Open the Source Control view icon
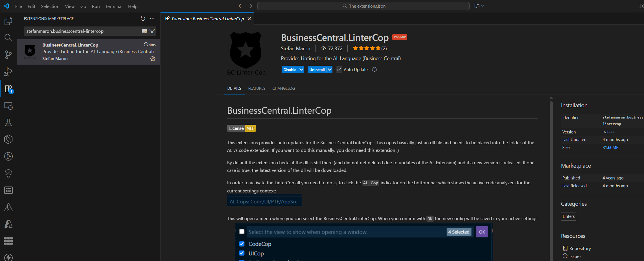644x261 pixels. point(8,55)
